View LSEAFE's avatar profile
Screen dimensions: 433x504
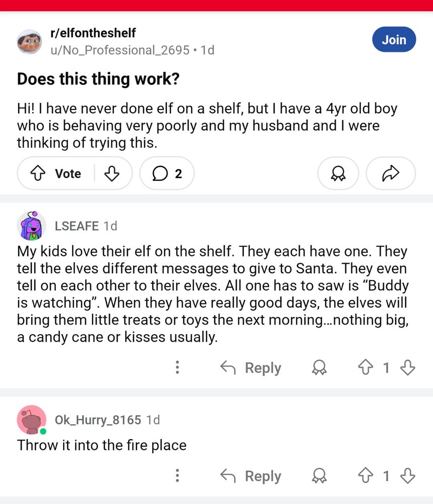31,226
